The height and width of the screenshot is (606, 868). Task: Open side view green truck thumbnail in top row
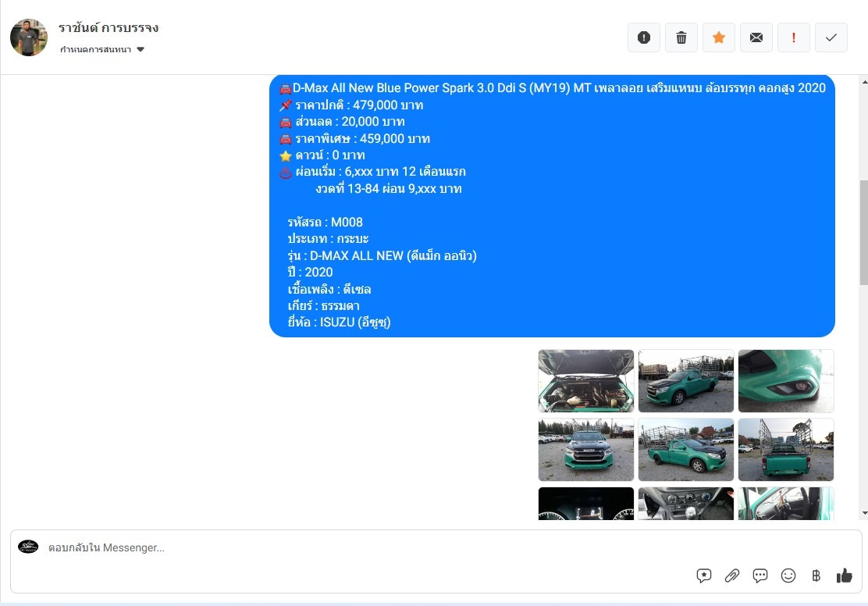686,381
